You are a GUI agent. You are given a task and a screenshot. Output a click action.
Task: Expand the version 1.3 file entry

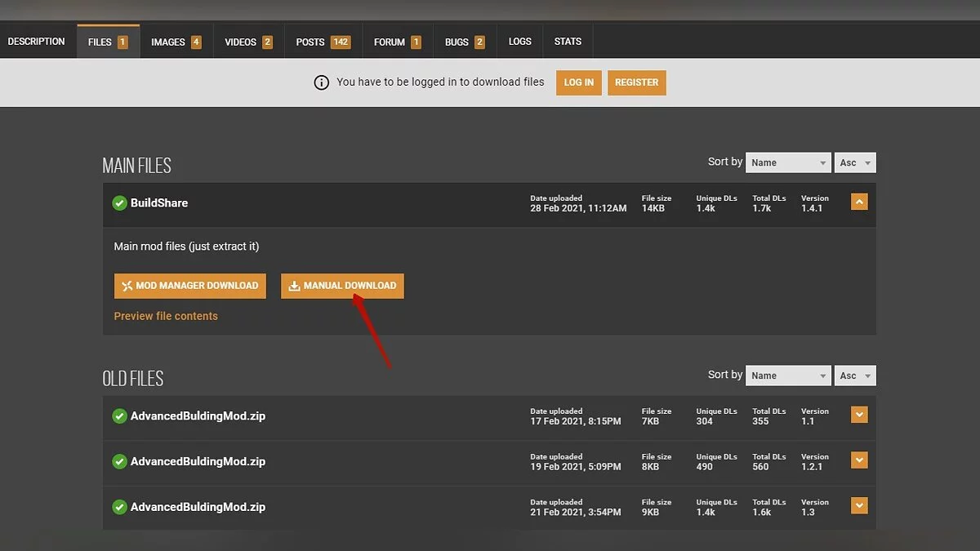858,506
